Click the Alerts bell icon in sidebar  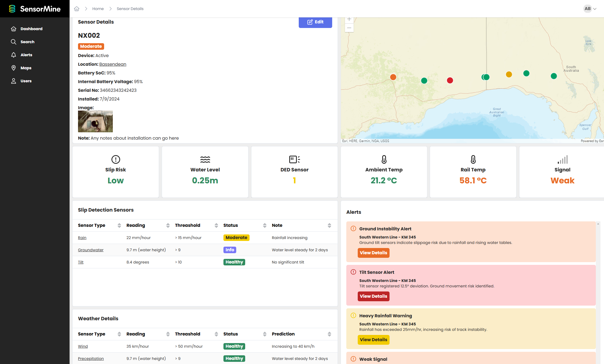coord(14,55)
